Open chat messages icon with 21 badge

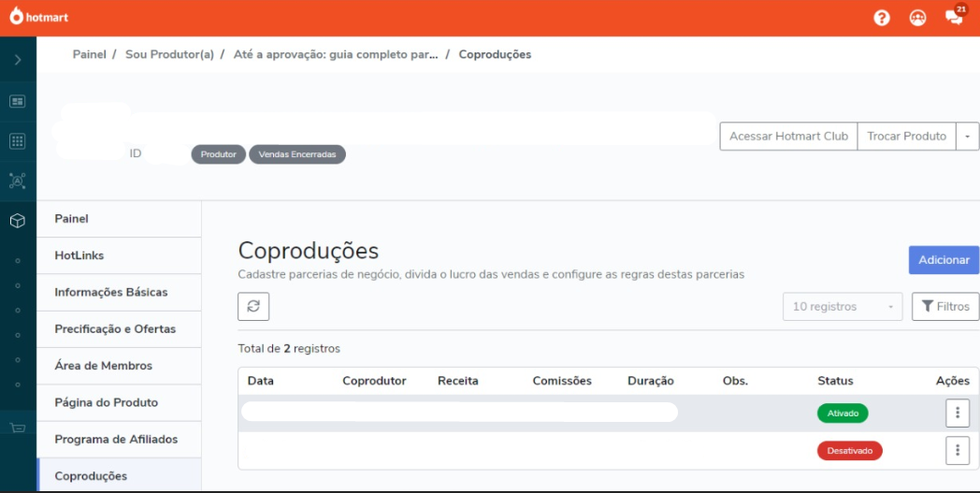956,16
